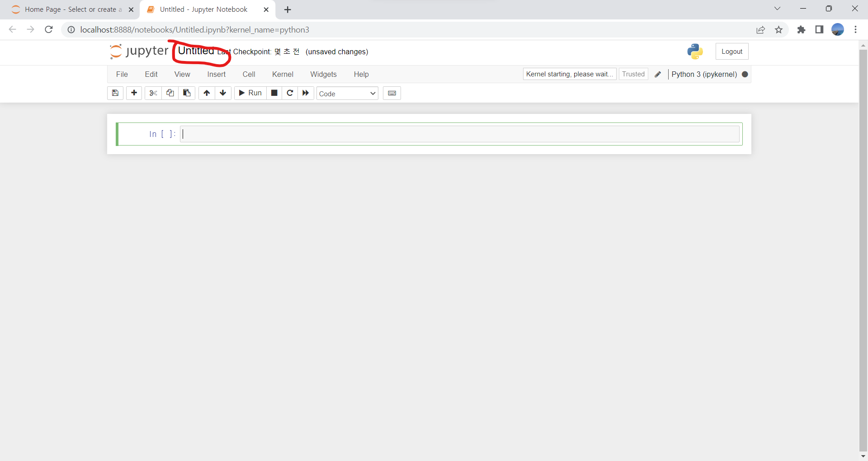Viewport: 868px width, 461px height.
Task: Open the cell type Code dropdown
Action: click(x=347, y=94)
